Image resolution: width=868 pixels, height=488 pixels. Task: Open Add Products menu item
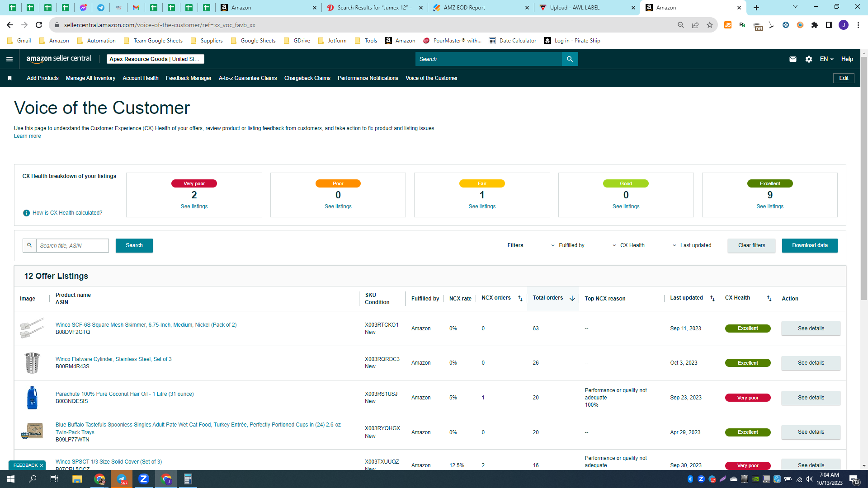pyautogui.click(x=42, y=78)
